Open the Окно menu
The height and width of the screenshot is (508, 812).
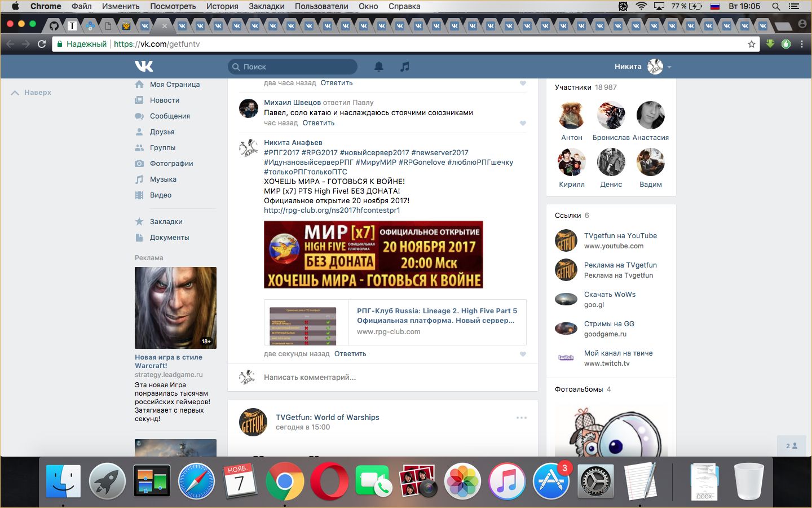(x=368, y=6)
